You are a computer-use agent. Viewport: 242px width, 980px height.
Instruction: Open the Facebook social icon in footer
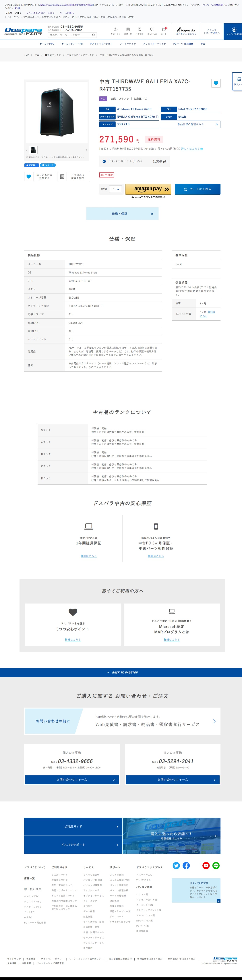[186, 866]
